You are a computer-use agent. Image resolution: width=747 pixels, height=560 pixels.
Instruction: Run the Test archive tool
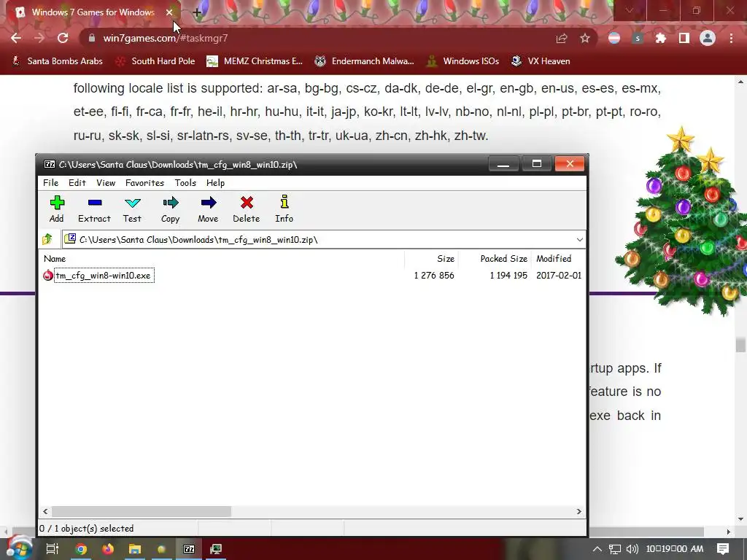132,209
